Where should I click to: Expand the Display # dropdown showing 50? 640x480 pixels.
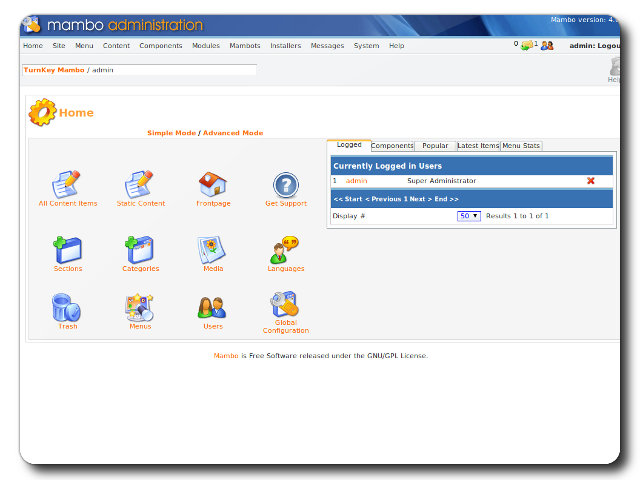coord(469,216)
